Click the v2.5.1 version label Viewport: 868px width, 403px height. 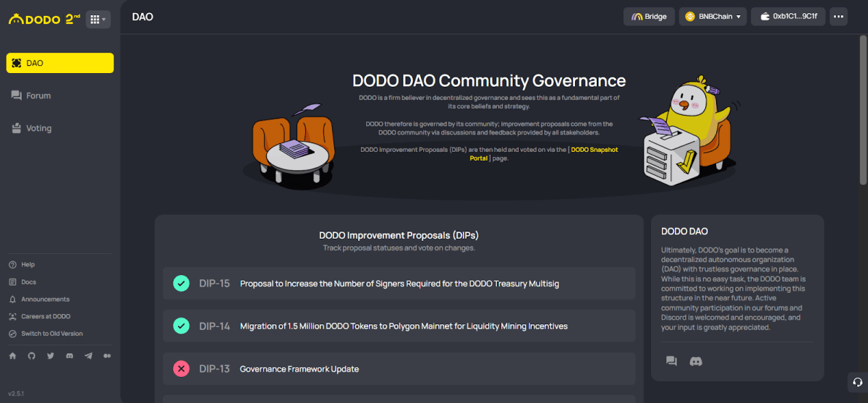coord(16,394)
